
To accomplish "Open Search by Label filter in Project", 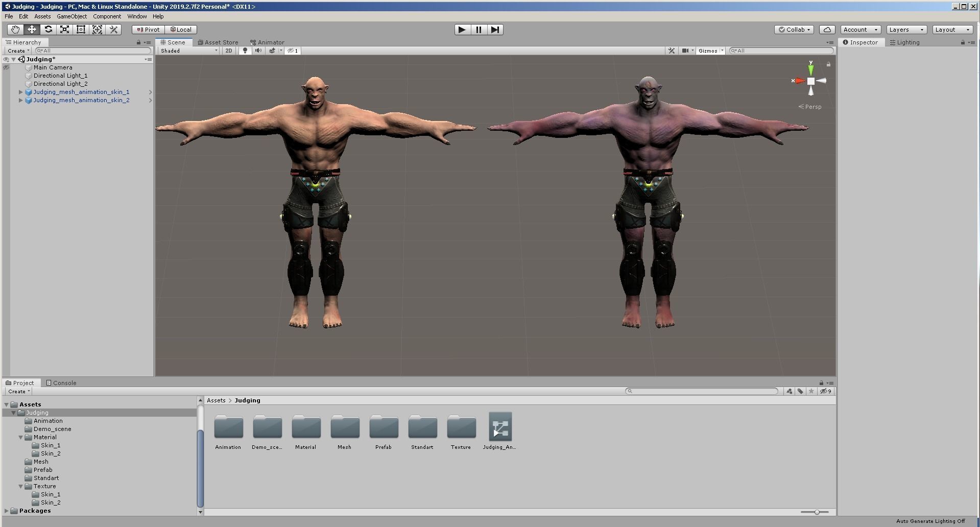I will click(x=800, y=391).
